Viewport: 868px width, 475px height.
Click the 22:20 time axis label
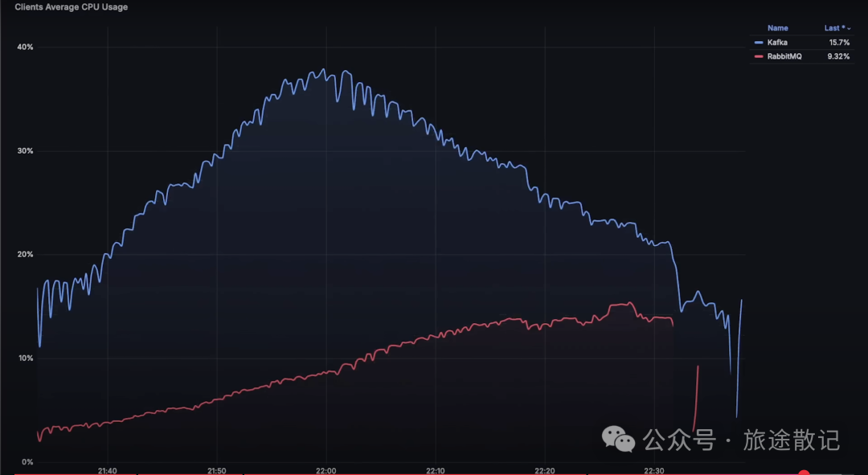(545, 470)
